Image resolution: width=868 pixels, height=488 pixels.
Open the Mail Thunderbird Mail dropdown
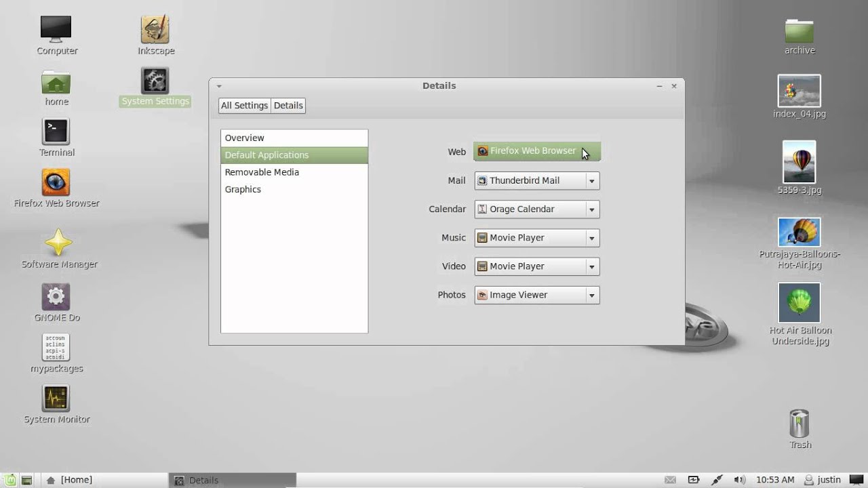click(x=537, y=180)
